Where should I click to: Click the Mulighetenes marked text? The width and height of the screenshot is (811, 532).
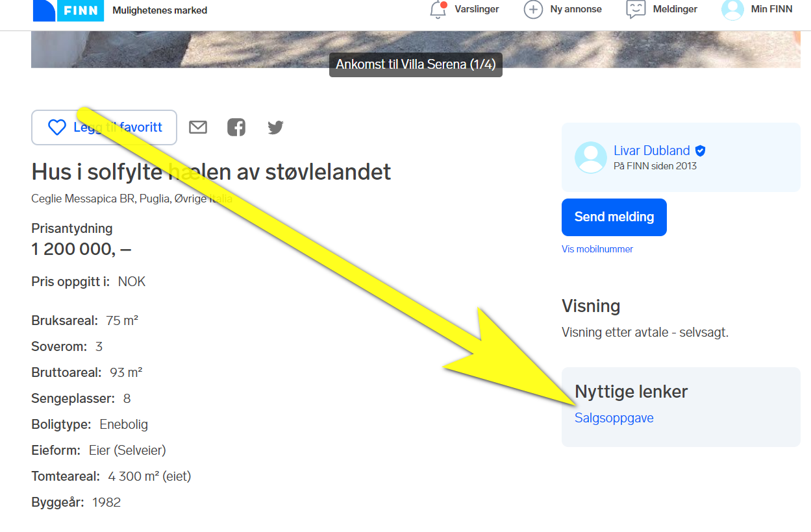coord(160,10)
